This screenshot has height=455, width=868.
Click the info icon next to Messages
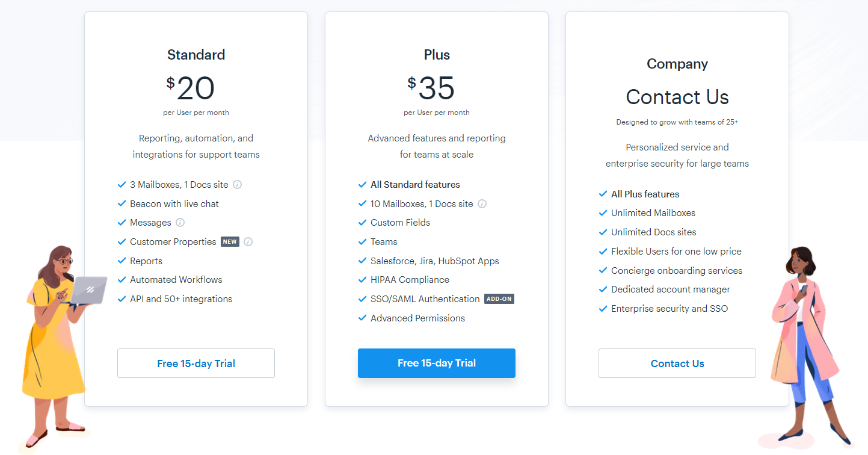[x=180, y=223]
